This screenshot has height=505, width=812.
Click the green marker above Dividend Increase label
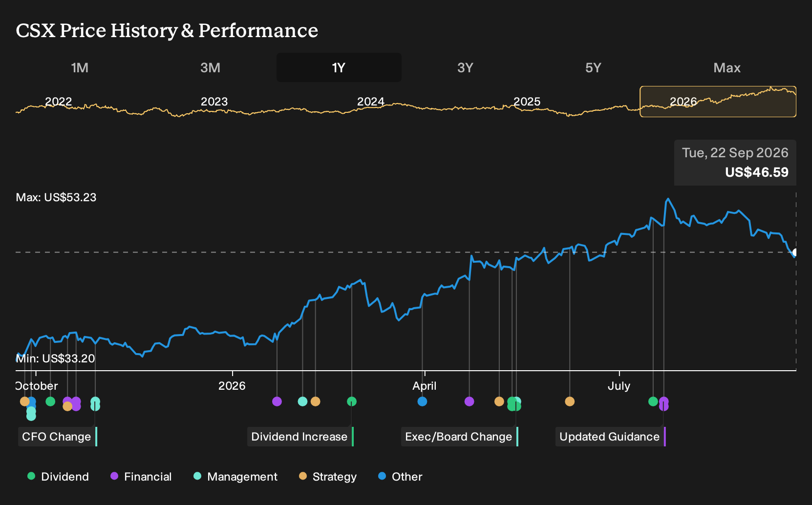click(352, 401)
